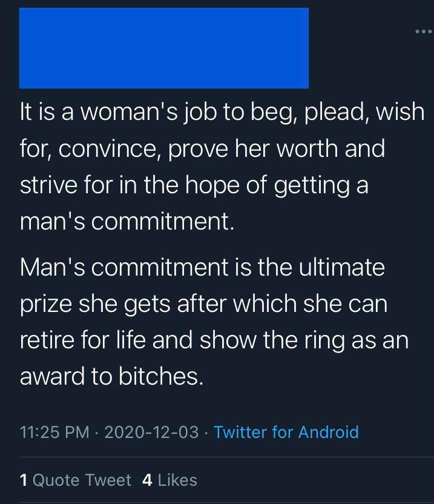
Task: Select the 2020-12-03 date text
Action: 151,432
